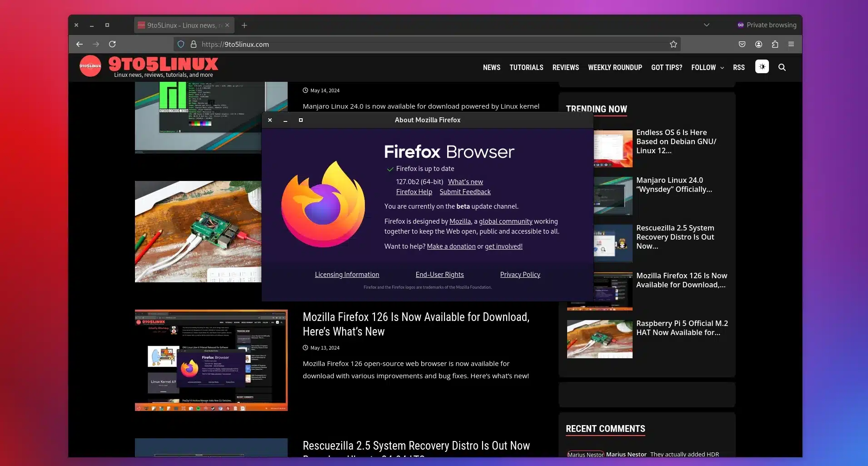
Task: Open the extensions puzzle icon
Action: 775,44
